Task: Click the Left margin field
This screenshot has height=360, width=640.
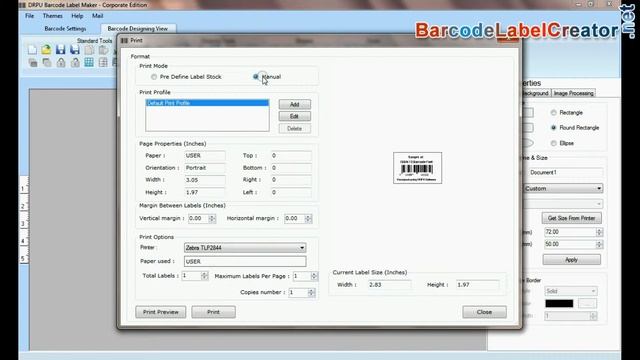Action: 291,192
